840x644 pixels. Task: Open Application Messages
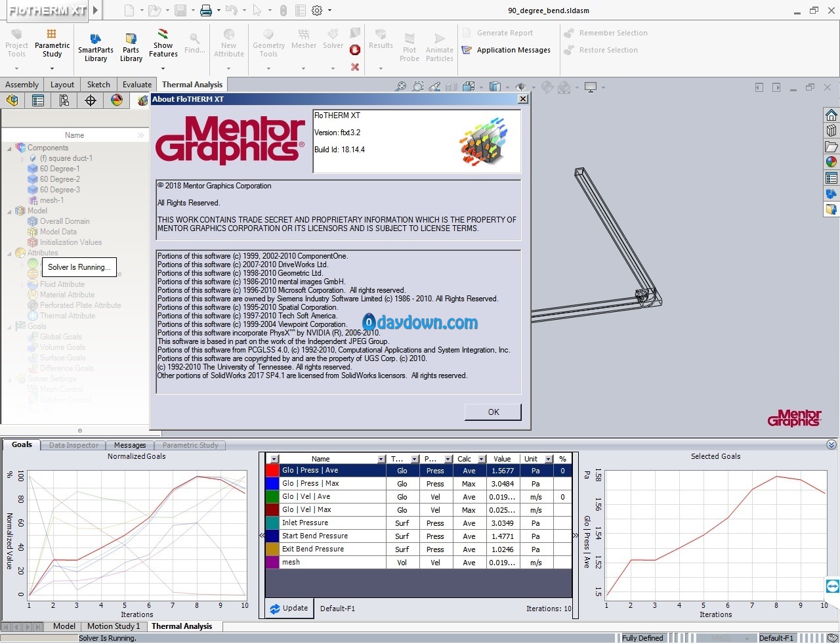506,50
